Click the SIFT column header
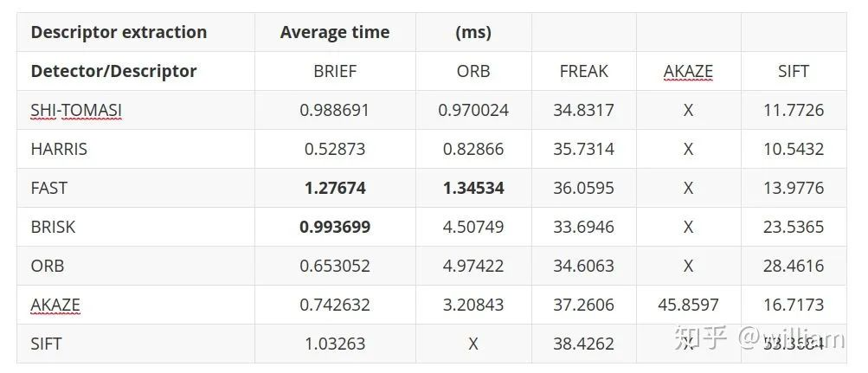This screenshot has height=373, width=868. pyautogui.click(x=794, y=71)
